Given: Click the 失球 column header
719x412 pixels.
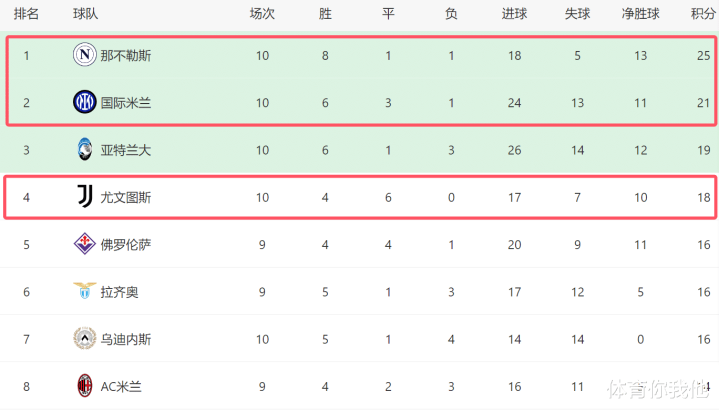Looking at the screenshot, I should click(577, 14).
